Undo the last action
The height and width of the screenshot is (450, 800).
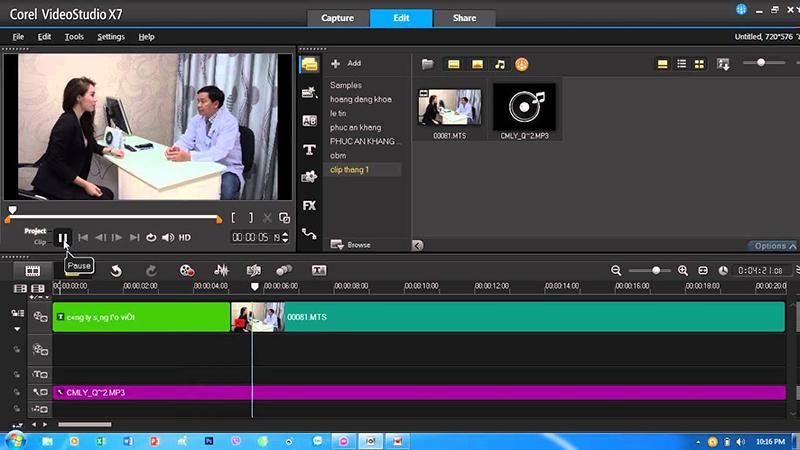click(116, 270)
